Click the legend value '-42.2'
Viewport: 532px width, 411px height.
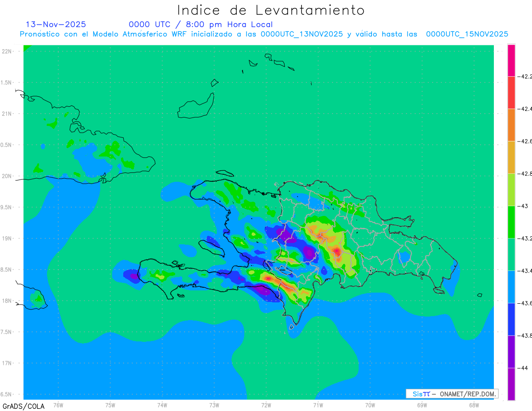tap(525, 76)
